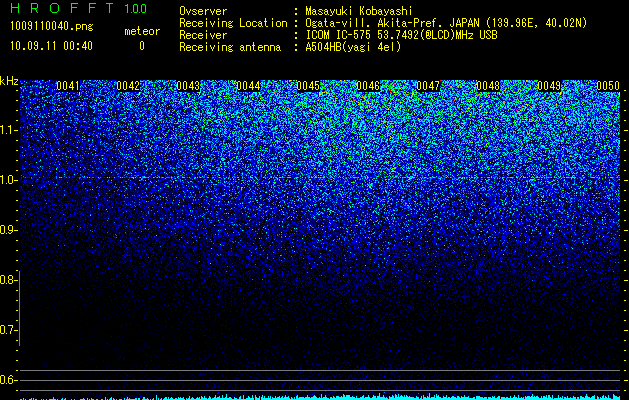Click the HROFFT title text
Screen dimensions: 629x400
(x=63, y=8)
